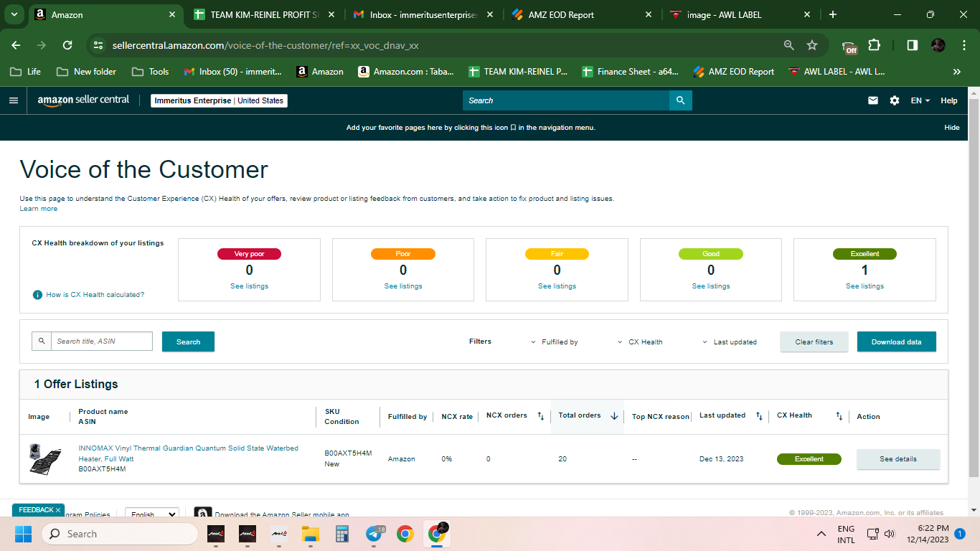Screen dimensions: 980x551
Task: Show more bookmarks with double chevron
Action: point(957,72)
